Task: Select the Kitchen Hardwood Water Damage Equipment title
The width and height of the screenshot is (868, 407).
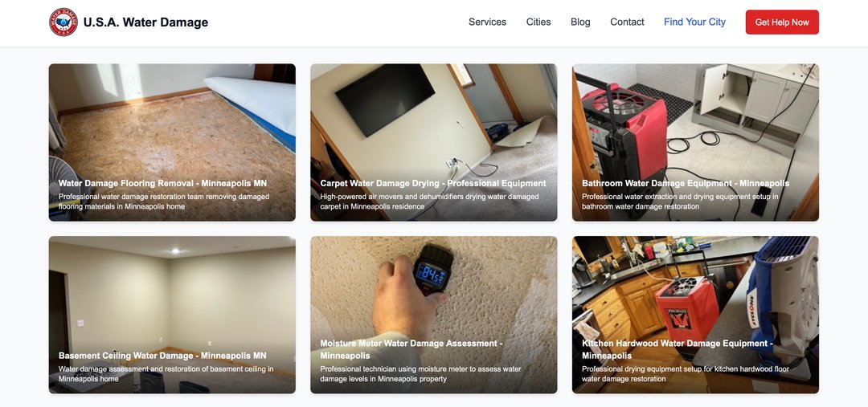Action: (x=678, y=349)
